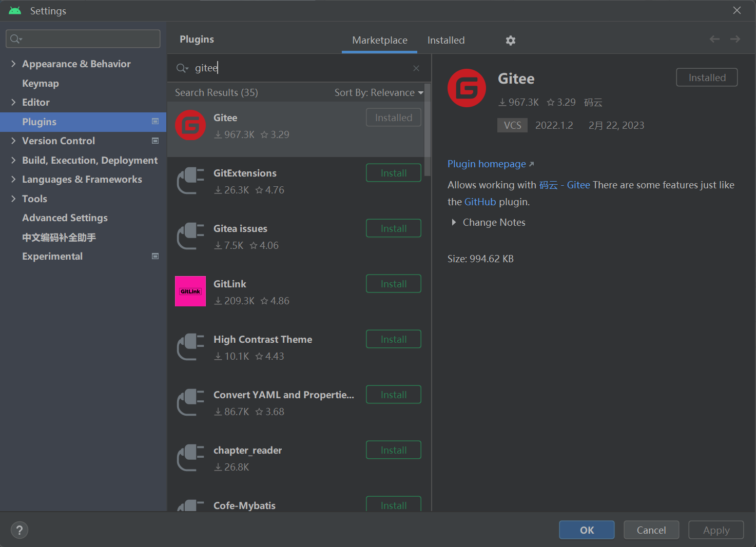The image size is (756, 547).
Task: Click the pink GitLink plugin icon
Action: coord(190,291)
